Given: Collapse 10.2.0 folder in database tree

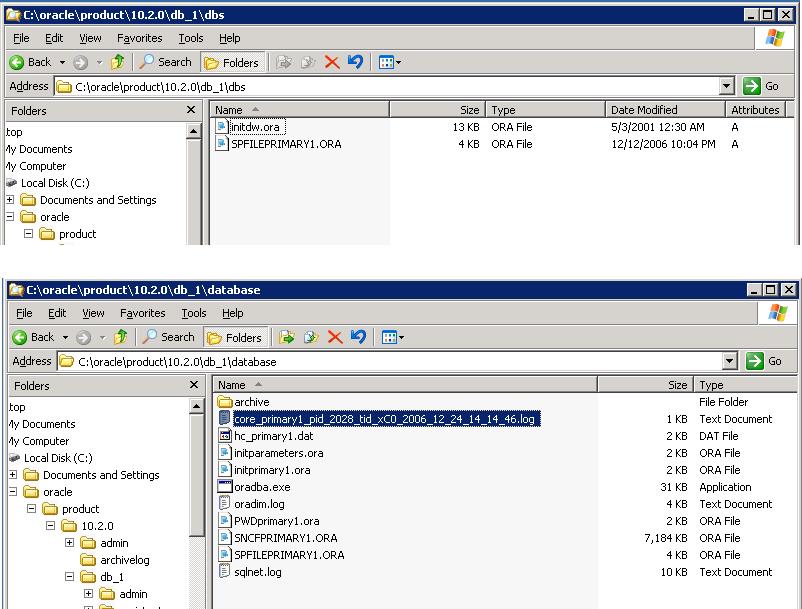Looking at the screenshot, I should [51, 526].
